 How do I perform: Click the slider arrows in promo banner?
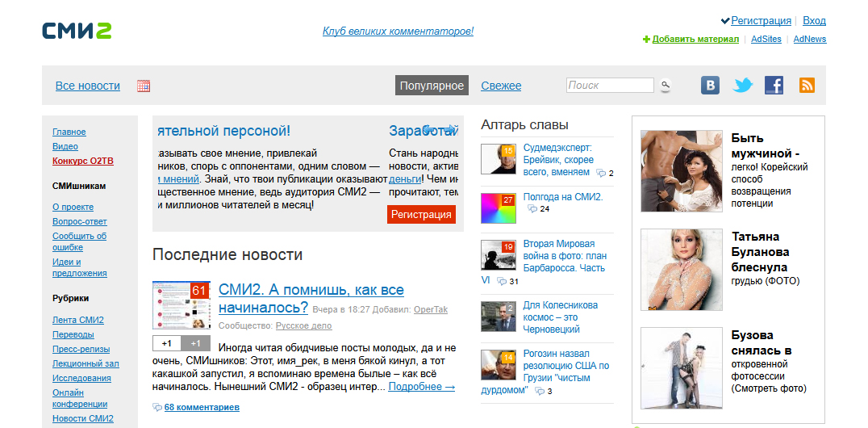440,130
